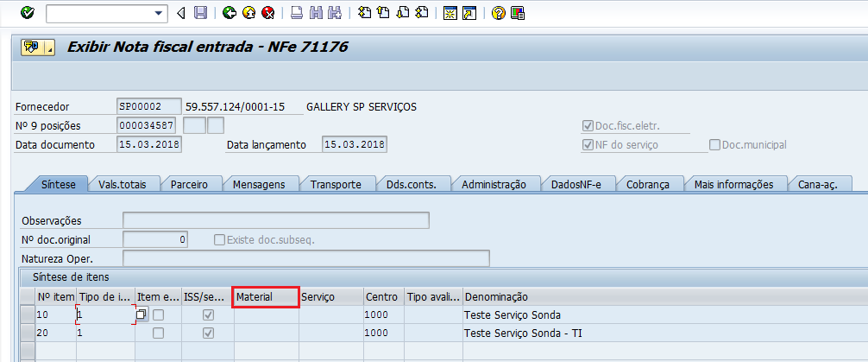
Task: Click the Centro column header
Action: (x=384, y=296)
